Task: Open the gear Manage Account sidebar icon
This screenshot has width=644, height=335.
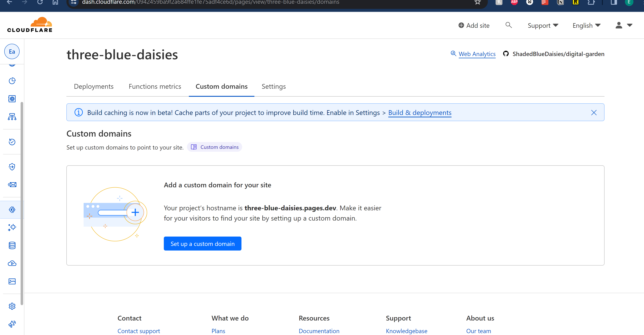Action: [x=12, y=306]
